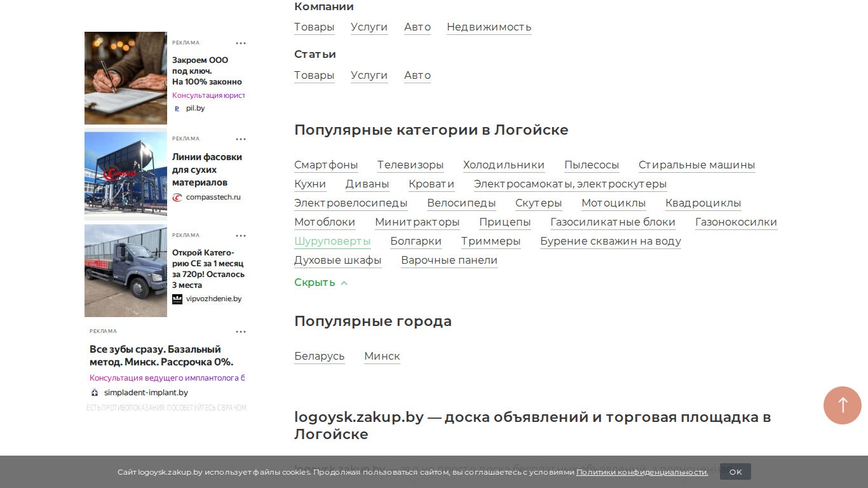Open Электросамокаты, электроскутеры category

pos(571,184)
